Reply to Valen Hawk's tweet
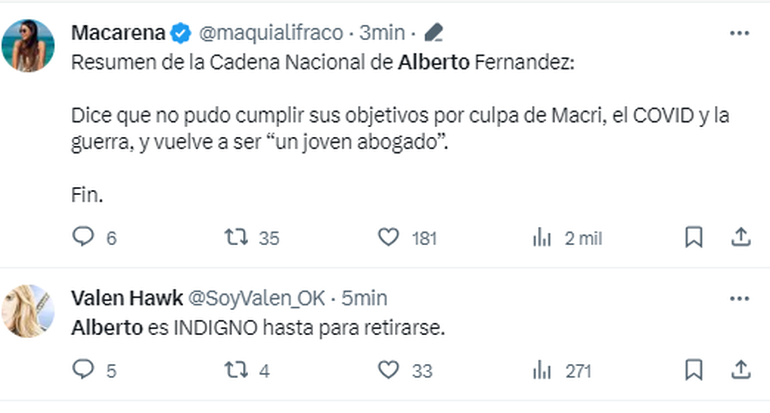The image size is (770, 413). (x=83, y=370)
